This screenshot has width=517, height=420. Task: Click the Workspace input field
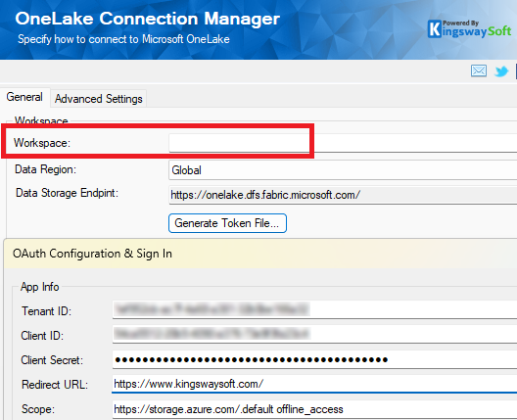343,143
